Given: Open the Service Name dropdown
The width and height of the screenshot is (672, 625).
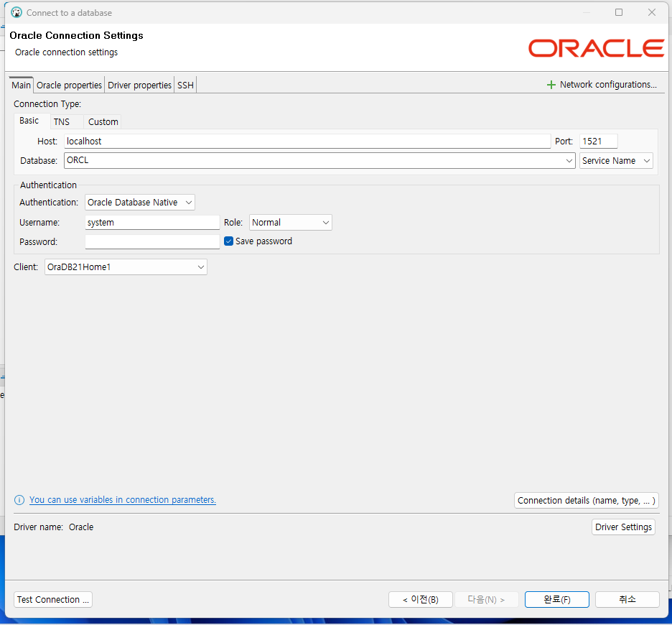Looking at the screenshot, I should 616,161.
